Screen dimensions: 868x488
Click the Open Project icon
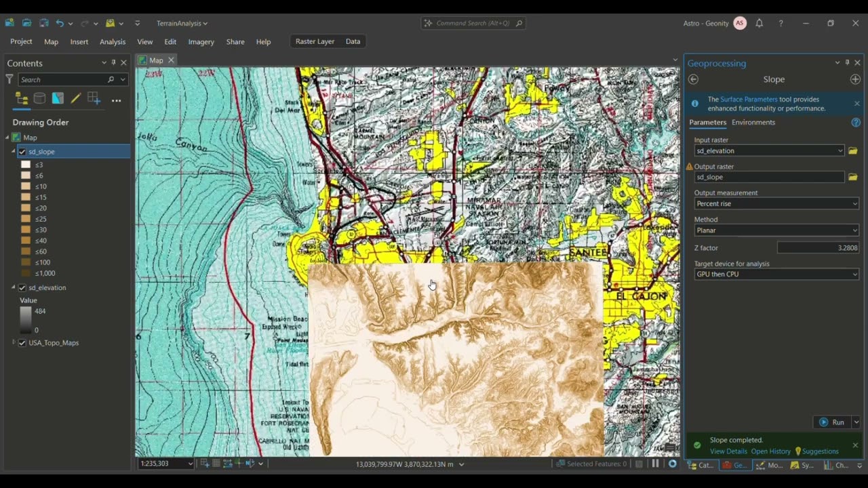tap(26, 23)
